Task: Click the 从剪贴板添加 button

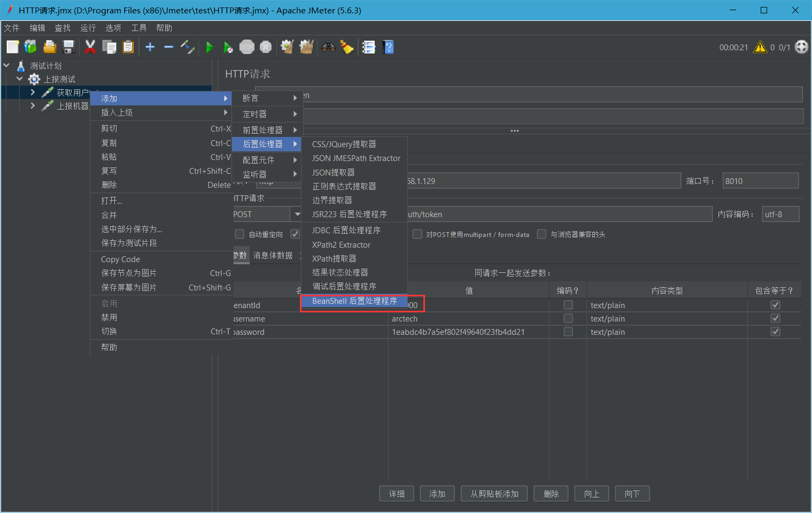Action: [x=494, y=494]
